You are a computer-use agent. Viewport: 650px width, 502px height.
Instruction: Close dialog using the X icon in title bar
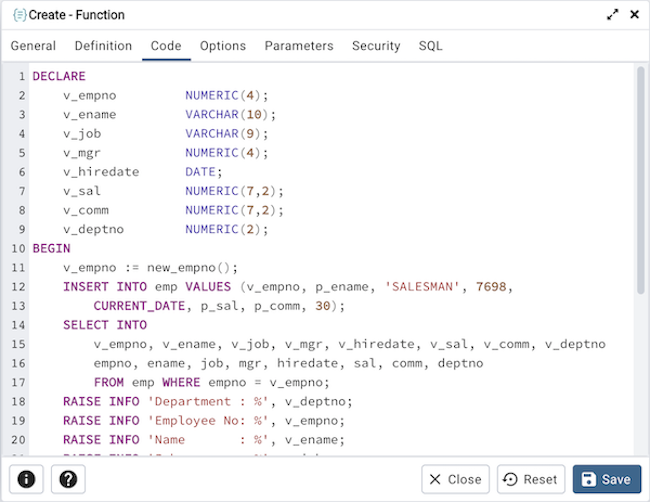(x=634, y=15)
